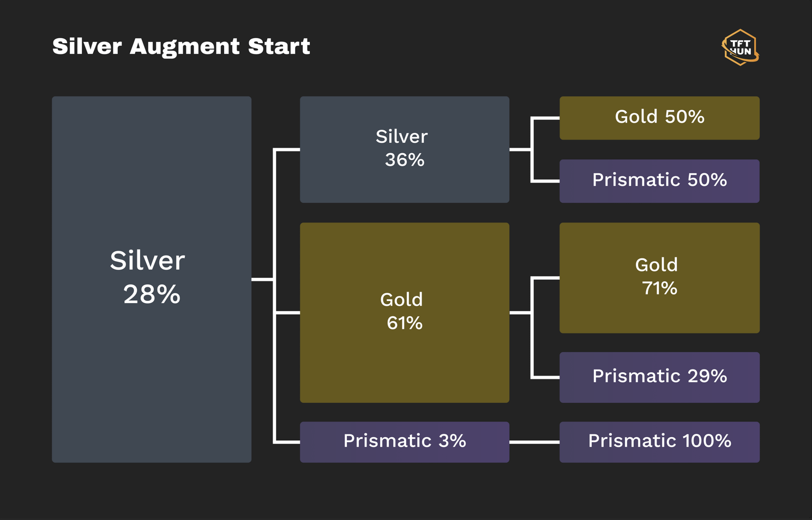Select the Gold 50% box
The height and width of the screenshot is (520, 812).
[x=659, y=118]
